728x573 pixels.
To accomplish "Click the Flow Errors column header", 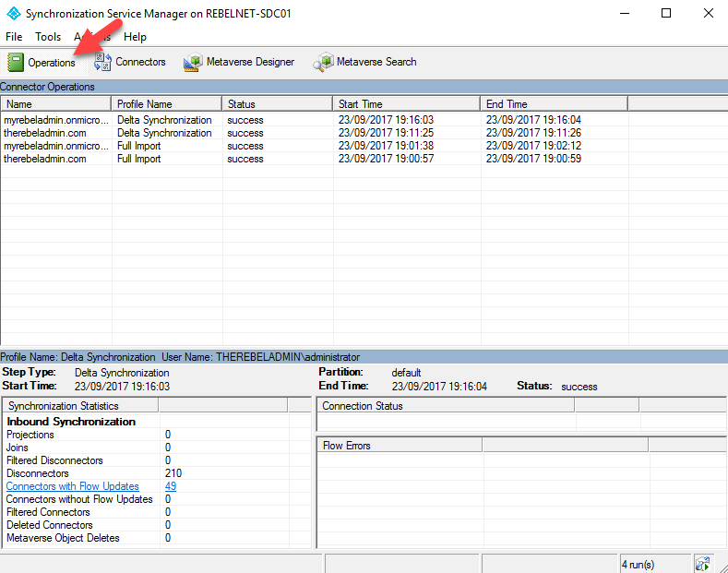I will [400, 446].
